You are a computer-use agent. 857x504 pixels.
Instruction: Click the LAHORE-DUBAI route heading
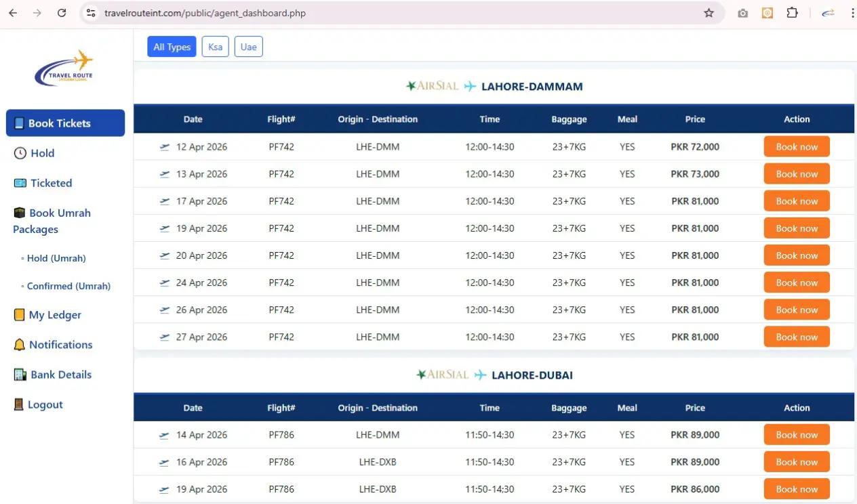532,375
